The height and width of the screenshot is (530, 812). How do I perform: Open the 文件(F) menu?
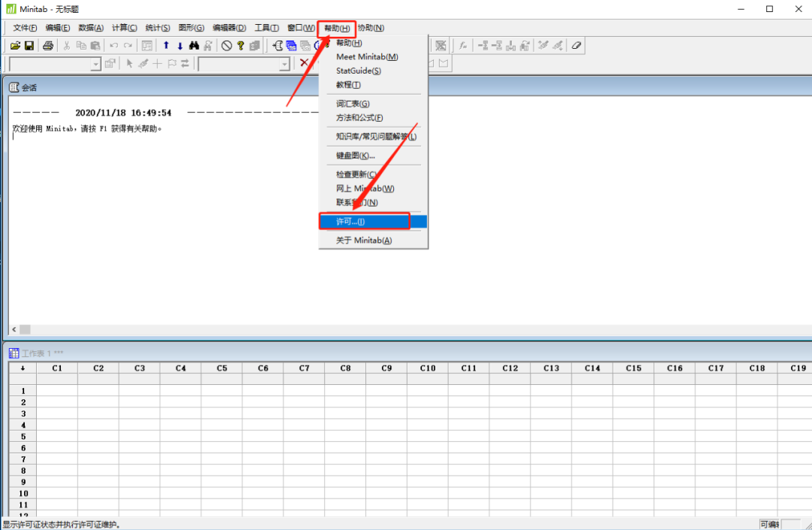click(x=25, y=28)
